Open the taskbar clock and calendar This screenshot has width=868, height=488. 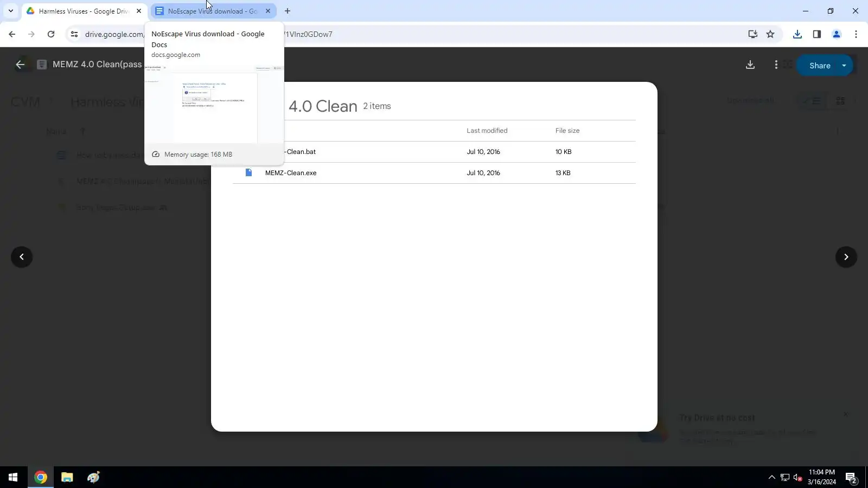pos(821,477)
